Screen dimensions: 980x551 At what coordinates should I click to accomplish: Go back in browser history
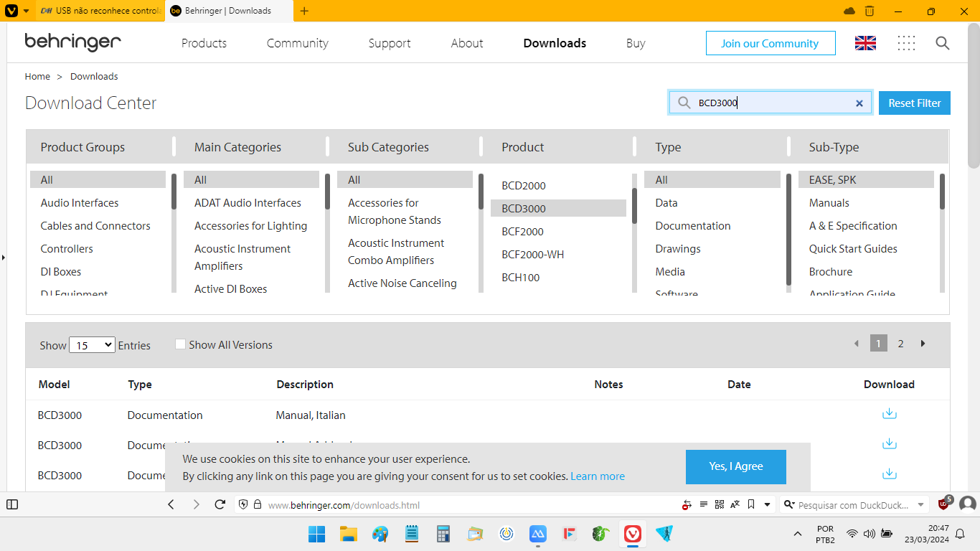click(x=171, y=504)
